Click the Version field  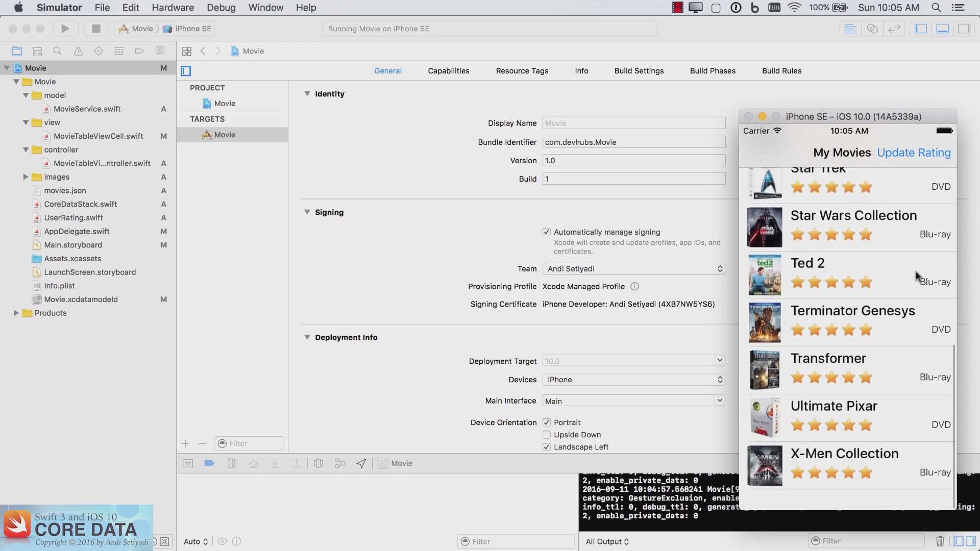coord(633,161)
